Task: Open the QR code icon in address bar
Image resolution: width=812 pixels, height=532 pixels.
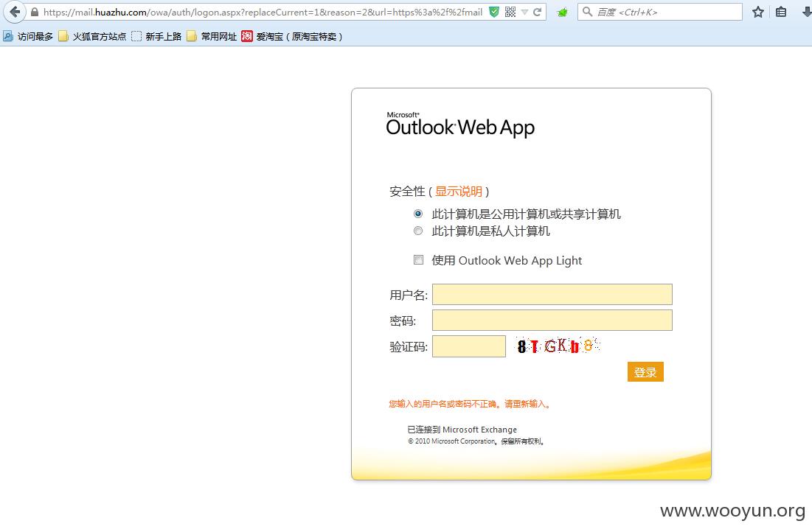Action: click(x=510, y=12)
